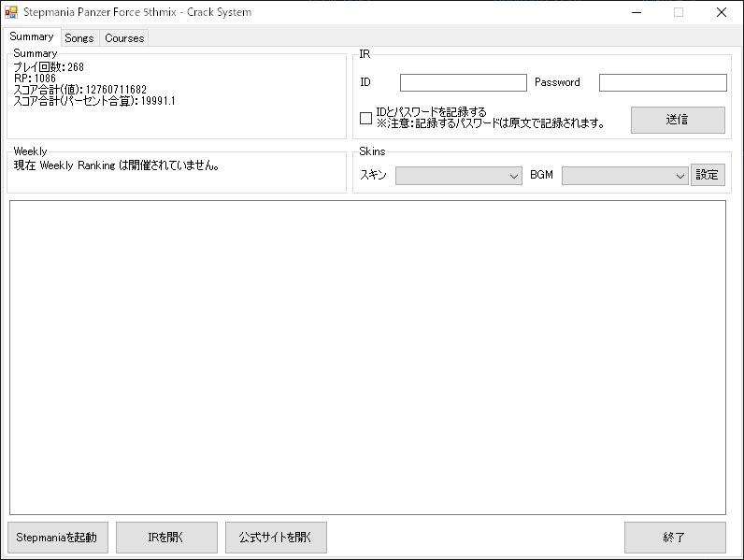Click the RP: 1086 text
Viewport: 744px width, 560px height.
(35, 79)
